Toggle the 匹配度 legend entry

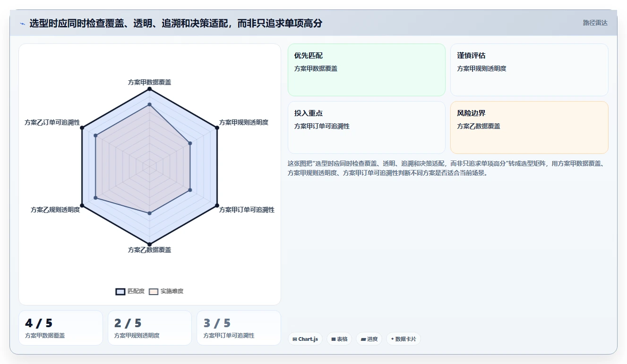[x=130, y=291]
